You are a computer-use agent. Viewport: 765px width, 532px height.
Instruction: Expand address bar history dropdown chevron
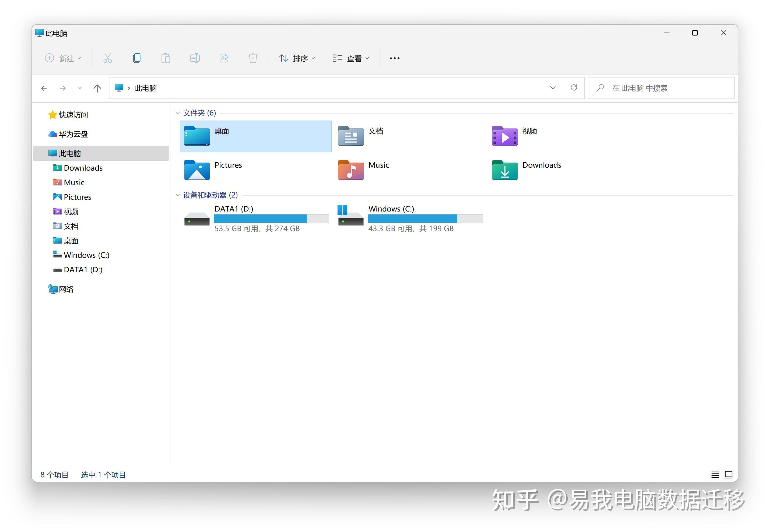[x=553, y=88]
